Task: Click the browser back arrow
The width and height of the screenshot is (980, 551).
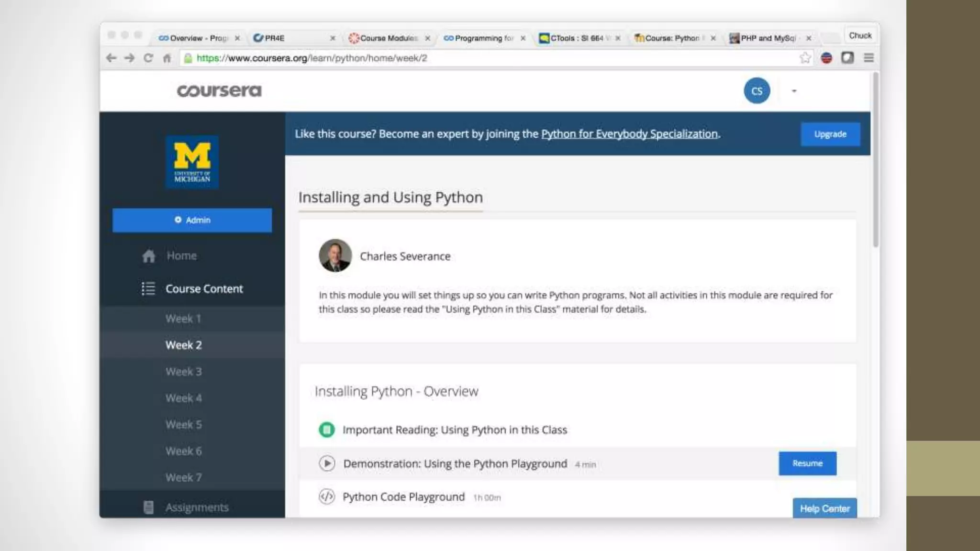Action: point(111,58)
